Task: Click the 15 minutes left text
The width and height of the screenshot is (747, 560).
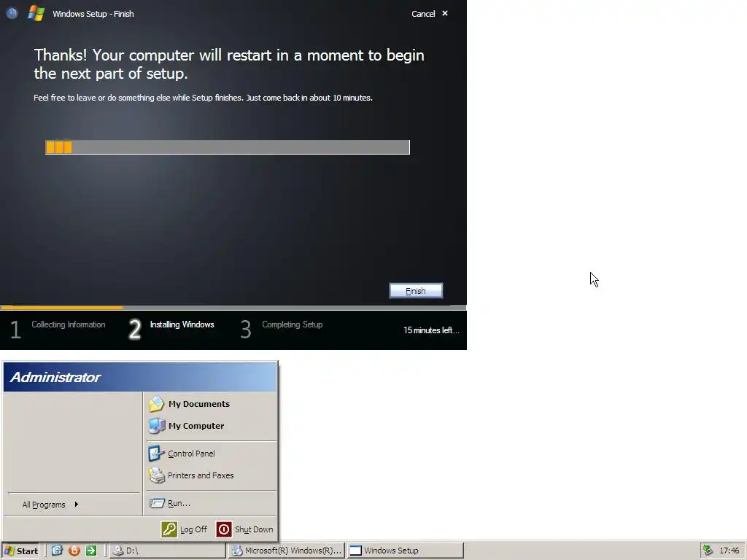Action: point(431,330)
